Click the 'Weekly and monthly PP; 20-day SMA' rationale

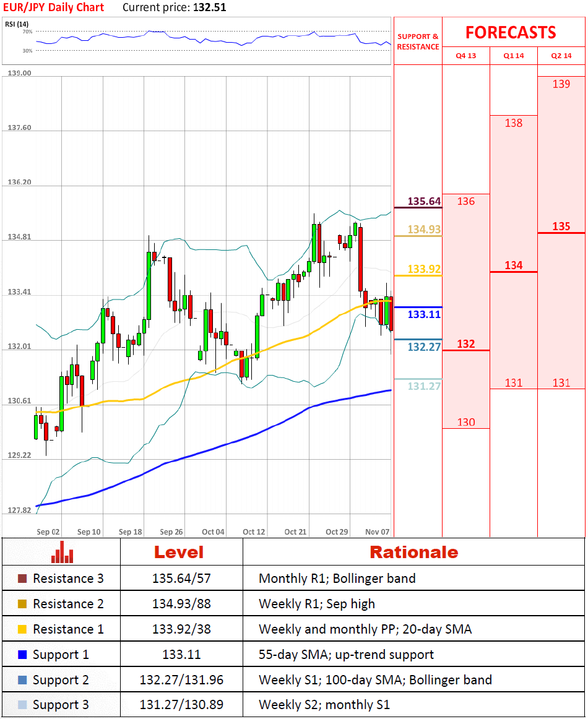(x=365, y=629)
